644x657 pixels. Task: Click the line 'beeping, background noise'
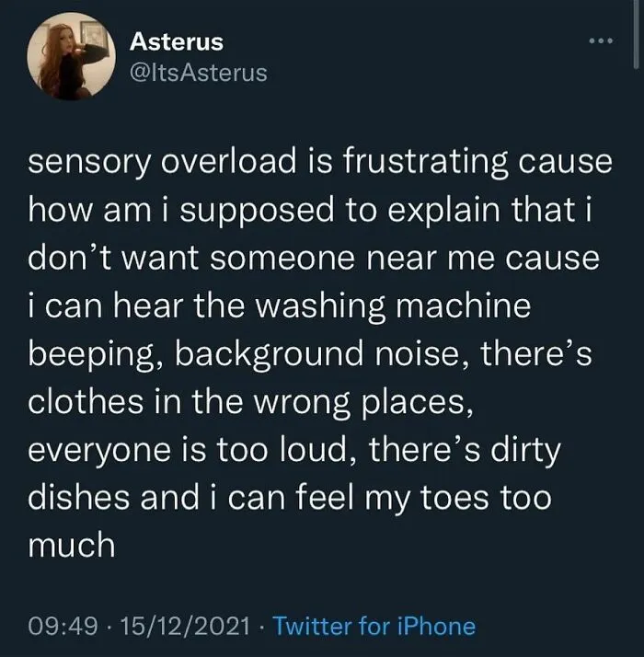(310, 354)
